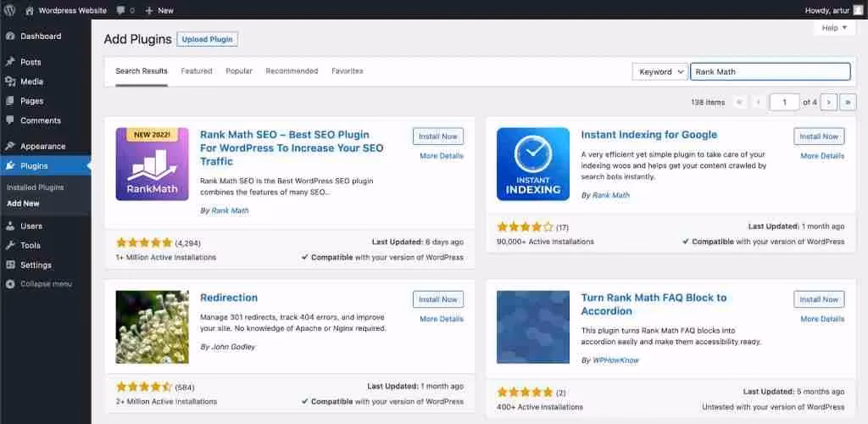Open the comments bubble in admin bar

click(125, 10)
